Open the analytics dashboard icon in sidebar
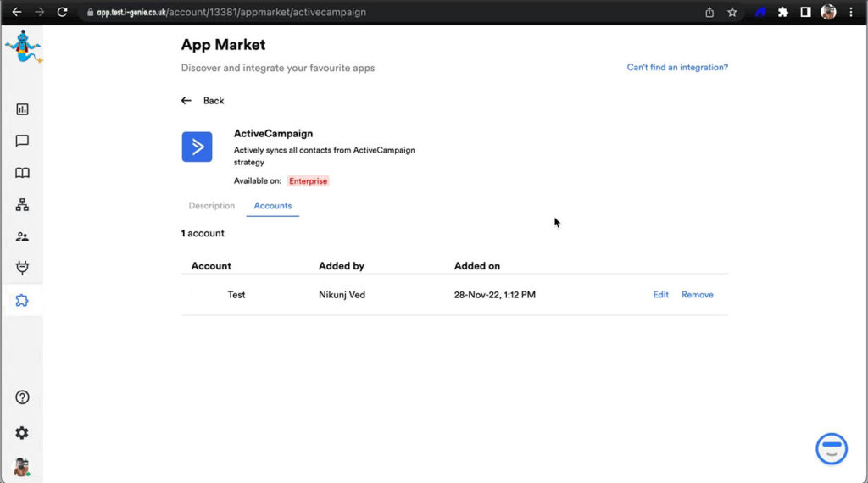868x483 pixels. (x=22, y=109)
